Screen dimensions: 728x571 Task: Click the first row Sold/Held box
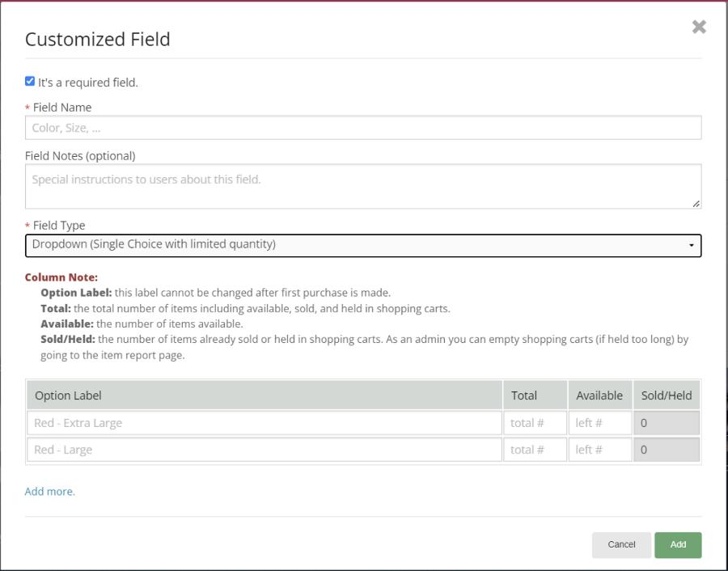click(667, 423)
